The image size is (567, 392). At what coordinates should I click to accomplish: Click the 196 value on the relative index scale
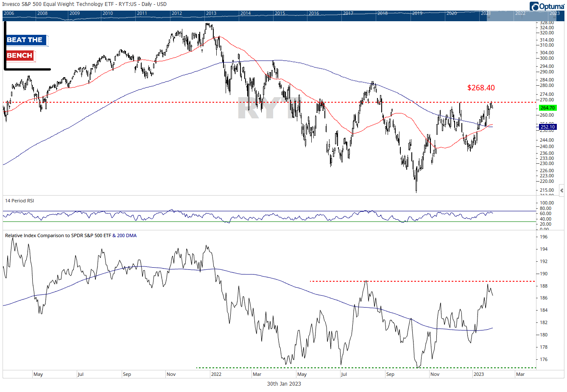[544, 237]
